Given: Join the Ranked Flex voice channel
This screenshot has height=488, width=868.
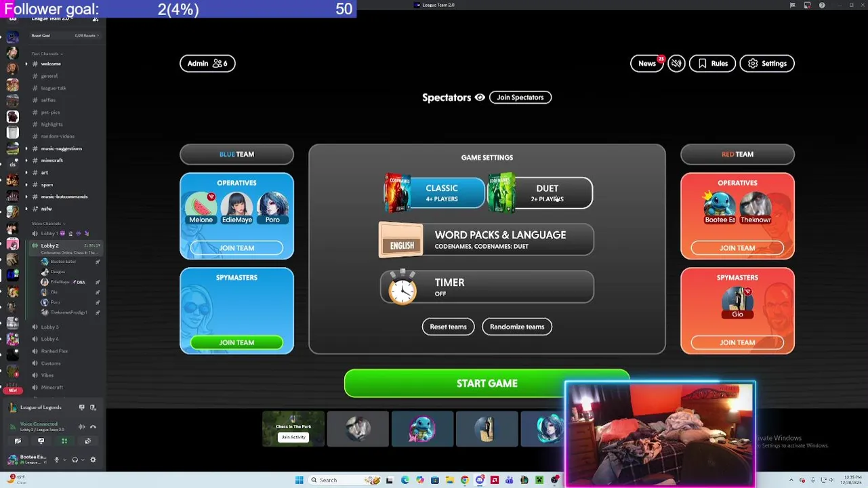Looking at the screenshot, I should pyautogui.click(x=54, y=351).
